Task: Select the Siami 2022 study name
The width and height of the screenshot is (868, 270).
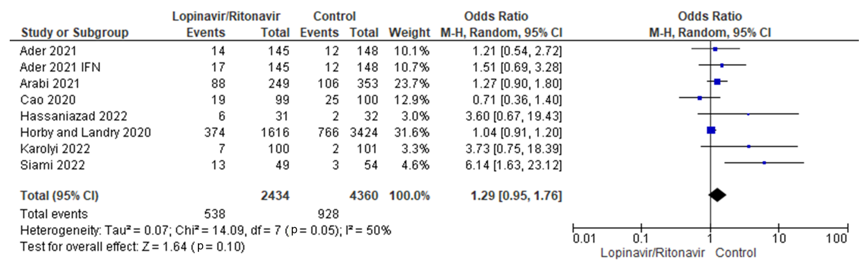Action: coord(52,165)
